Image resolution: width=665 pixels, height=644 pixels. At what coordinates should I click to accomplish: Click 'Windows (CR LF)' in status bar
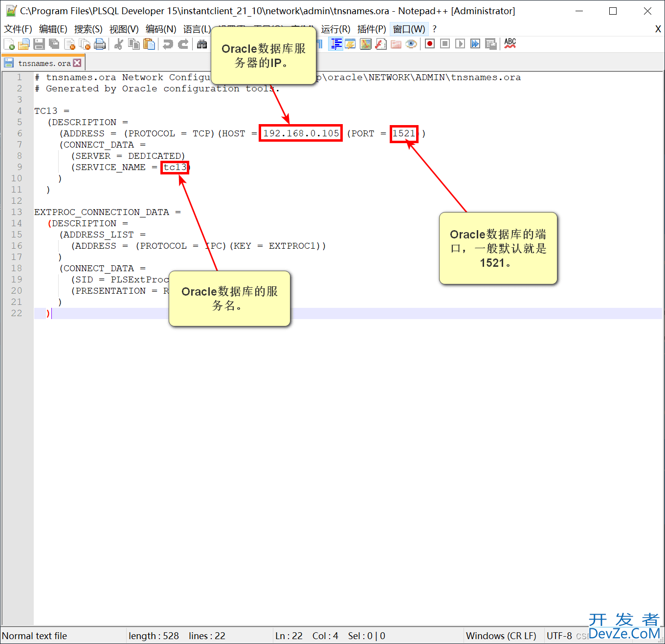point(501,636)
